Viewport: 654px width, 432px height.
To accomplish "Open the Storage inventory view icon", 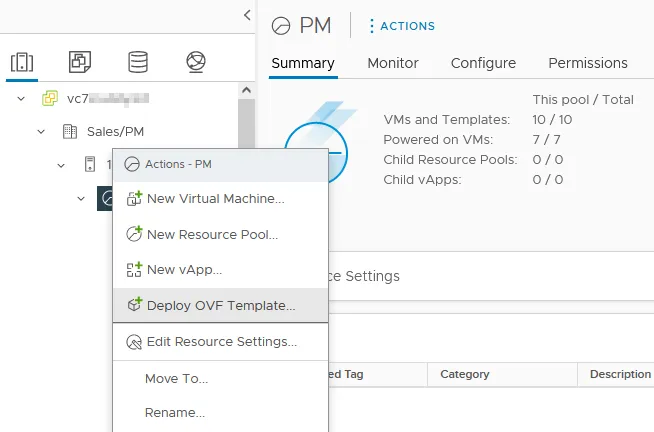I will (x=138, y=62).
